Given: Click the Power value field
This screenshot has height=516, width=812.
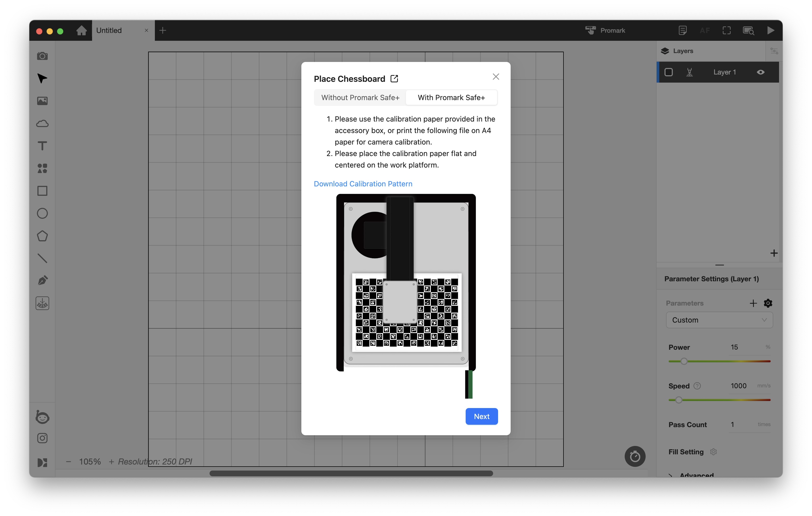Looking at the screenshot, I should (746, 347).
